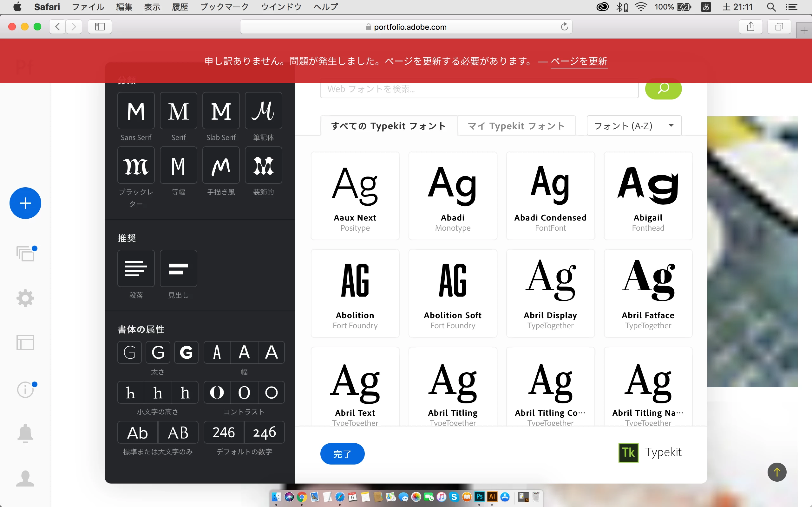Switch to マイ Typekit フォント tab
The image size is (812, 507).
[516, 126]
